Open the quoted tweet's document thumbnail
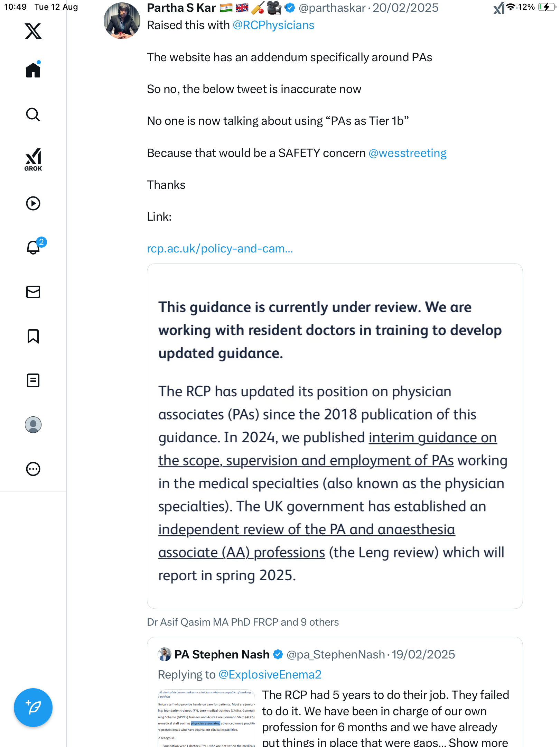560x747 pixels. [206, 718]
